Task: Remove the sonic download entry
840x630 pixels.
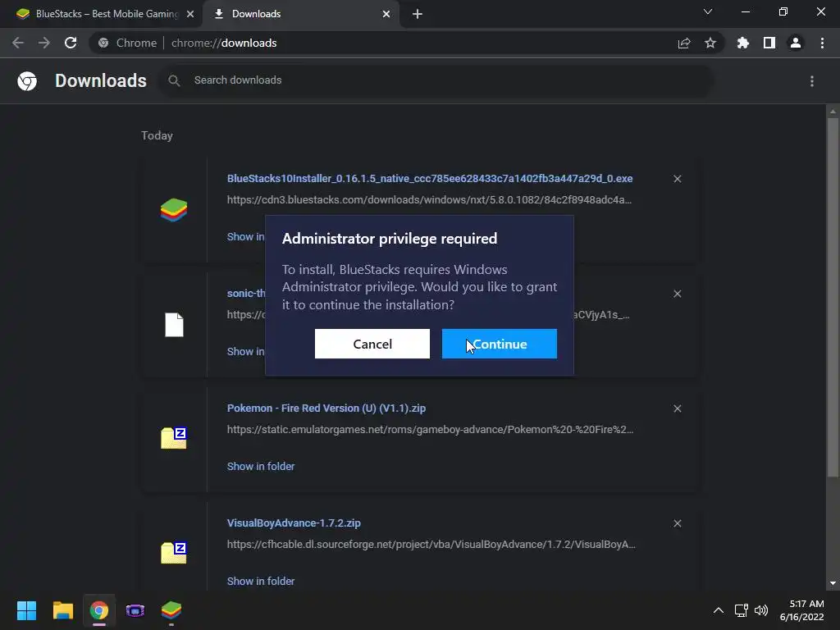Action: point(677,294)
